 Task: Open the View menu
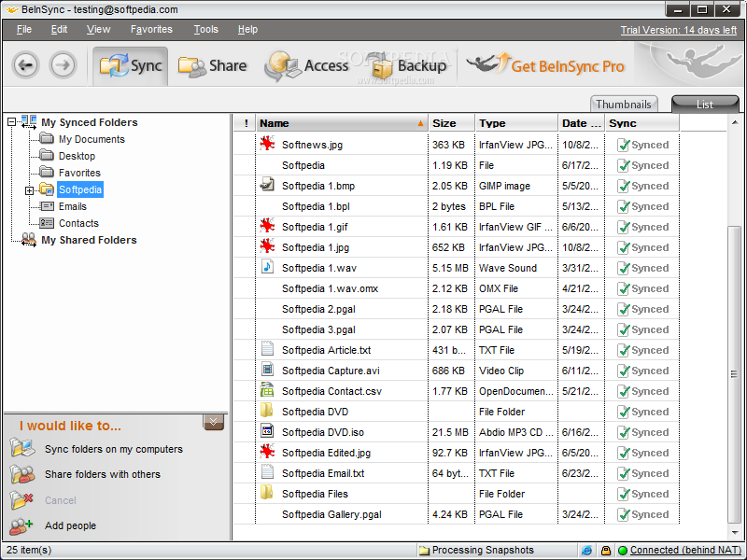click(99, 29)
